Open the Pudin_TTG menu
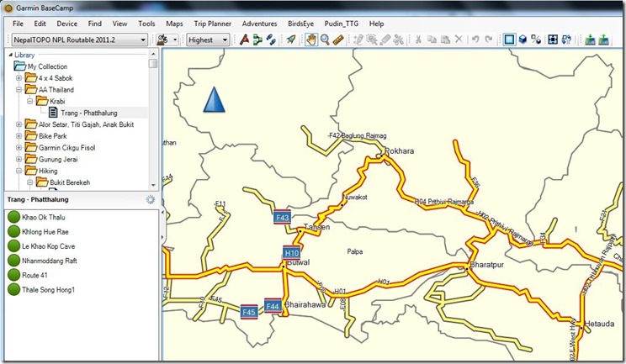The height and width of the screenshot is (364, 626). [x=342, y=24]
